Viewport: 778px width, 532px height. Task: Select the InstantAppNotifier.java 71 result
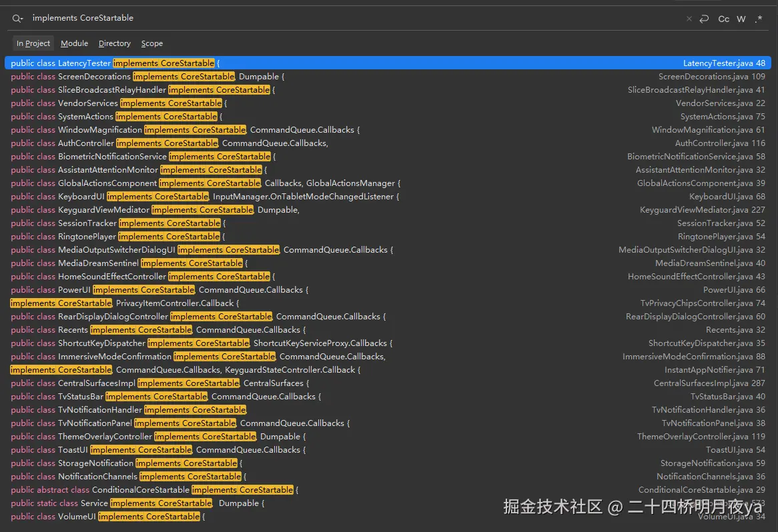click(x=388, y=371)
